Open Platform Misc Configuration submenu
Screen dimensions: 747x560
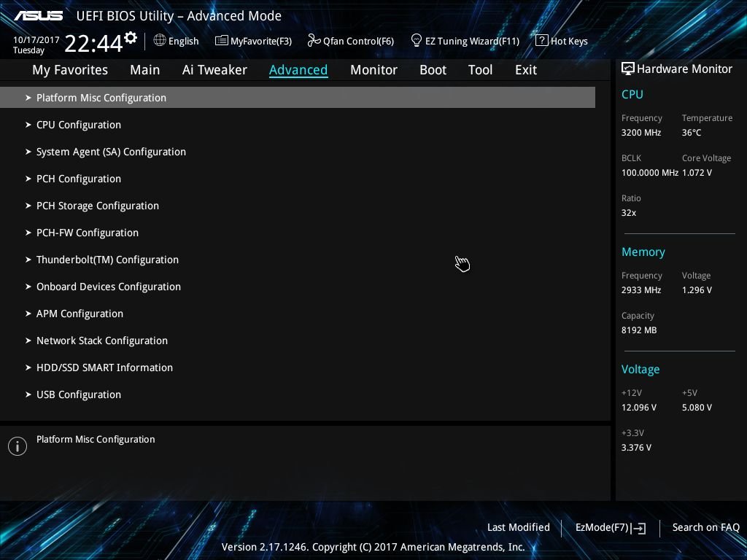click(x=298, y=98)
